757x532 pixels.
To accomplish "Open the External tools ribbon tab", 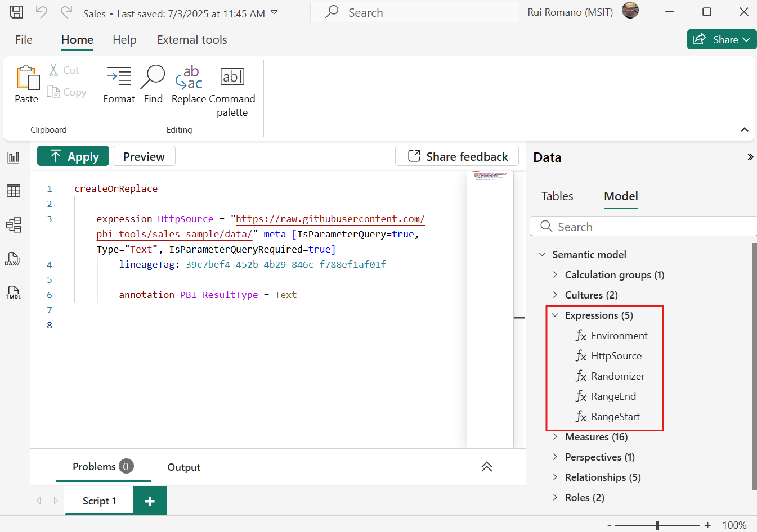I will click(x=192, y=40).
